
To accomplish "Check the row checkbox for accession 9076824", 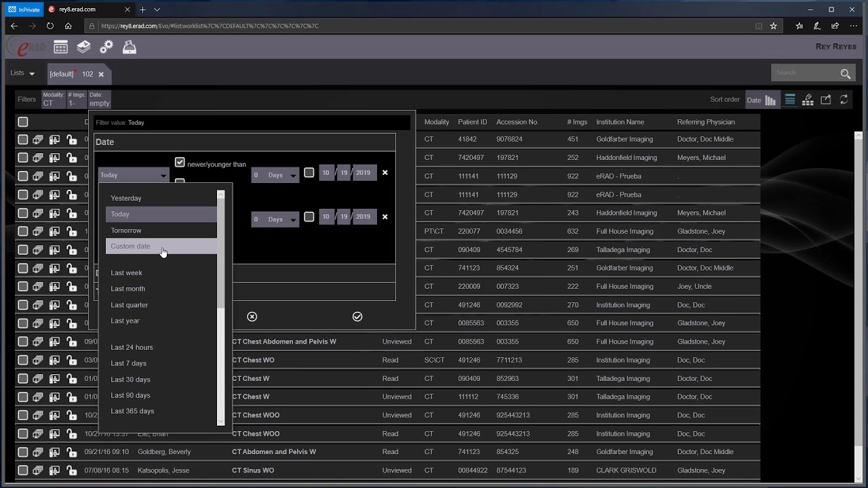I will click(23, 139).
